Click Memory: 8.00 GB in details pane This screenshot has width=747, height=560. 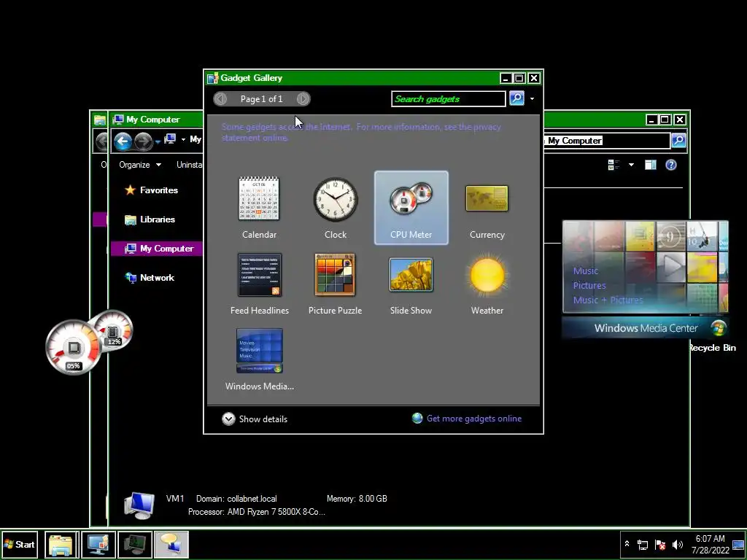[x=357, y=499]
